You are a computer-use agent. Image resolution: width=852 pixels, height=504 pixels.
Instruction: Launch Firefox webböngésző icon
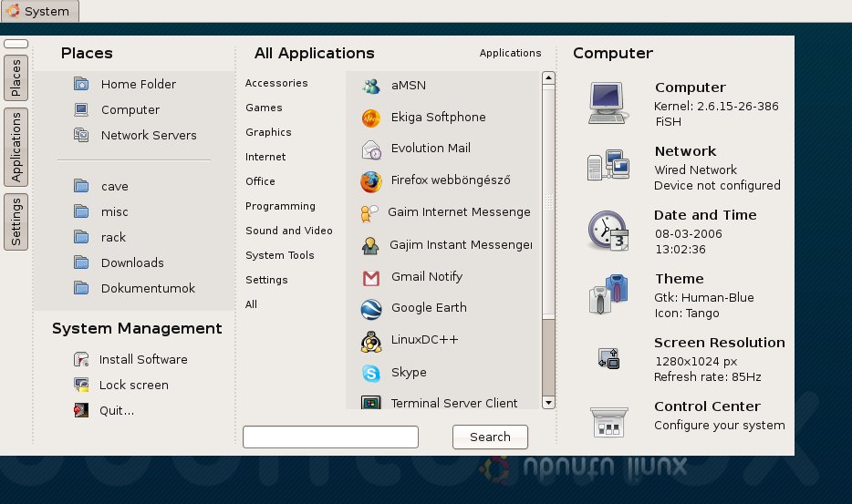pyautogui.click(x=370, y=181)
